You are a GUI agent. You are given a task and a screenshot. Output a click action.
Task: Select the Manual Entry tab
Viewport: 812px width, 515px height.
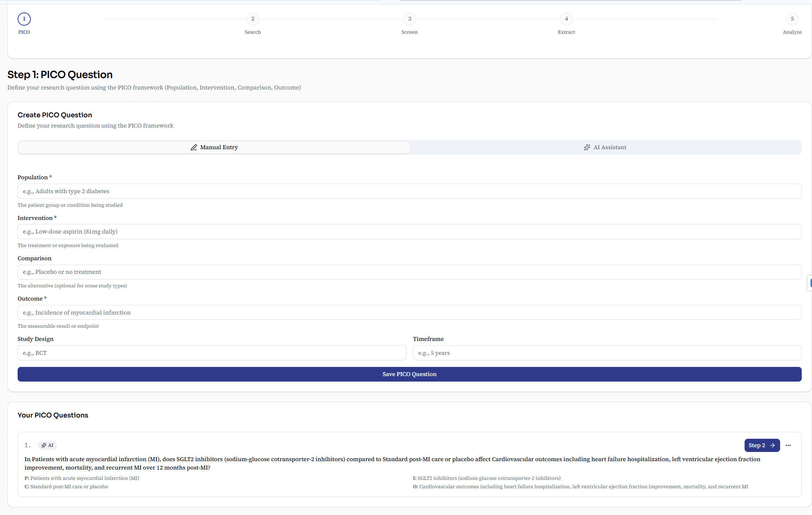214,147
